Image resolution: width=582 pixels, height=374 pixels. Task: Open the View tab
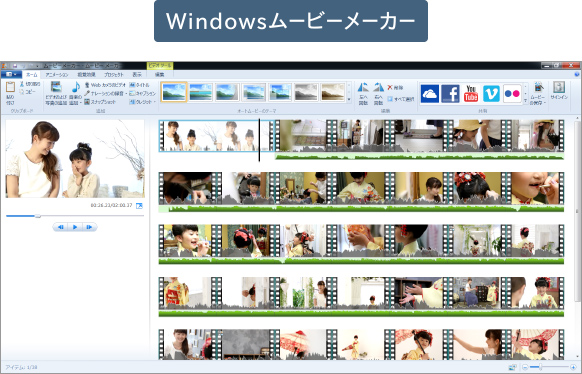[x=137, y=75]
